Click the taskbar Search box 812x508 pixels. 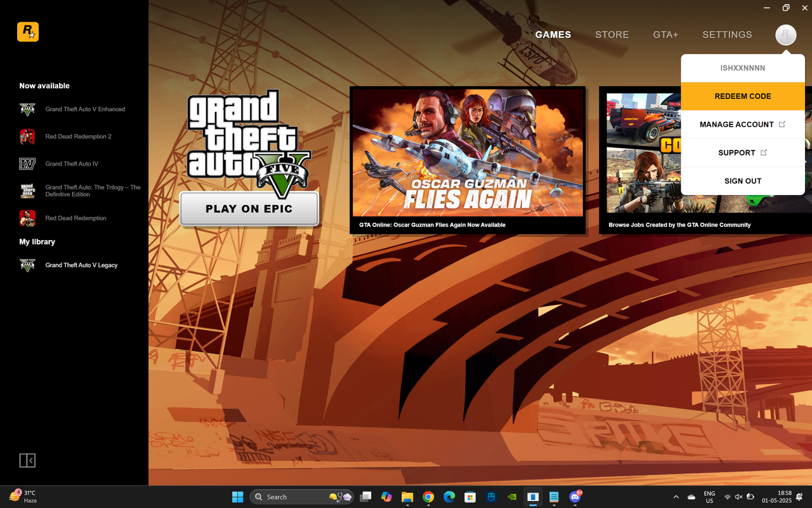tap(301, 497)
